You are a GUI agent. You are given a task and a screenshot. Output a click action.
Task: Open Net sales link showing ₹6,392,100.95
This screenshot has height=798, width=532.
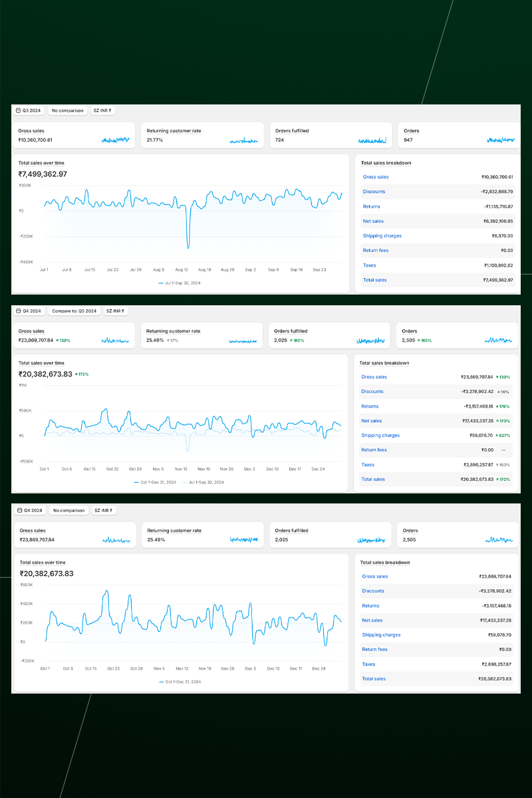(373, 221)
